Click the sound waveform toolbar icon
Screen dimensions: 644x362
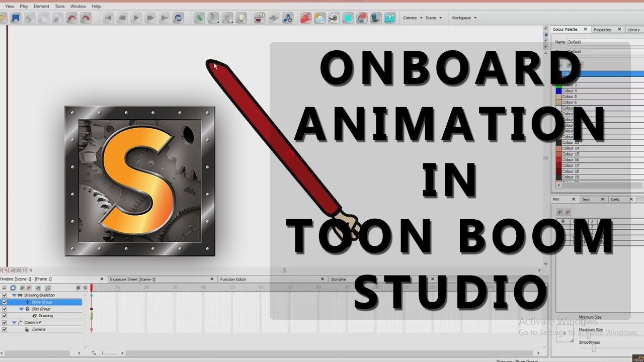pos(274,18)
